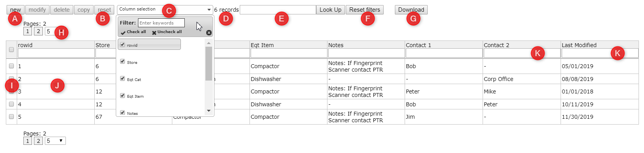Click the Download button
This screenshot has height=153, width=644.
point(411,10)
